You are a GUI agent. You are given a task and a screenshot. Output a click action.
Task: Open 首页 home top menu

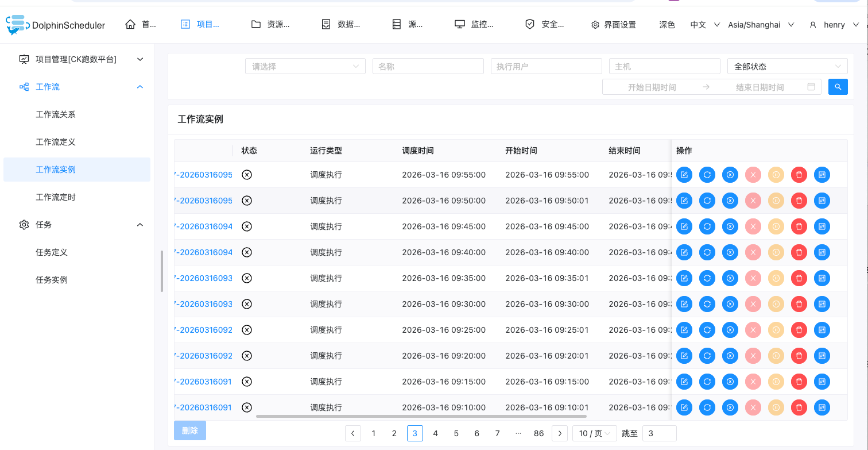(x=141, y=24)
